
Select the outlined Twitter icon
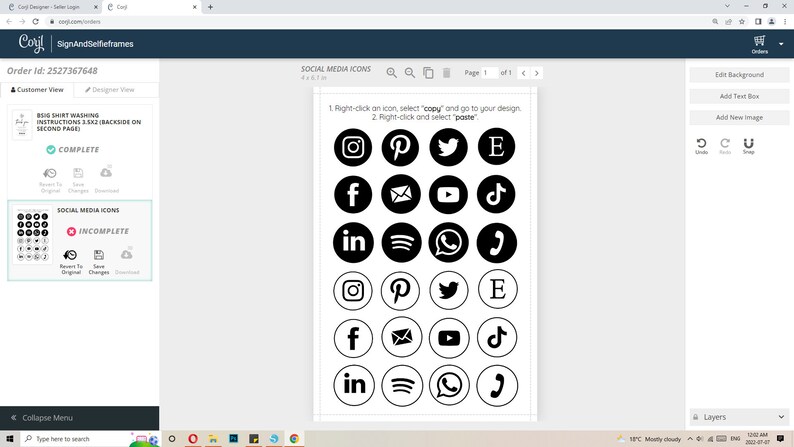(449, 291)
